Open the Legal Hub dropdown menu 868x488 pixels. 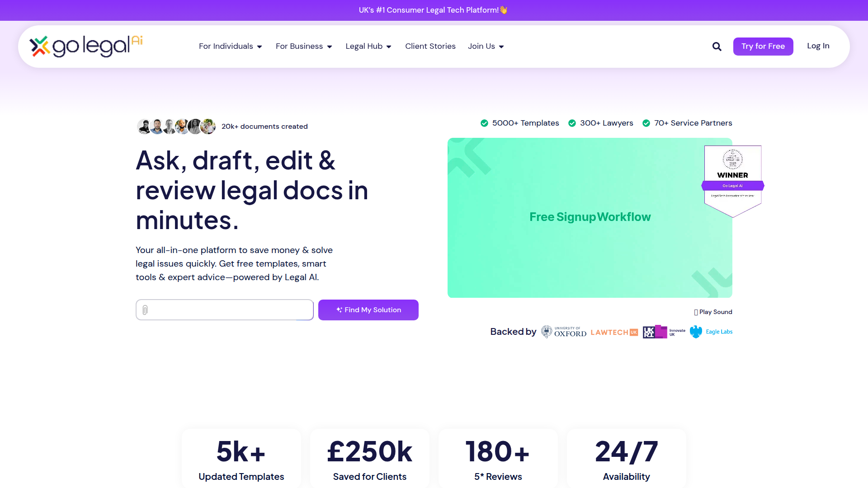click(x=368, y=46)
